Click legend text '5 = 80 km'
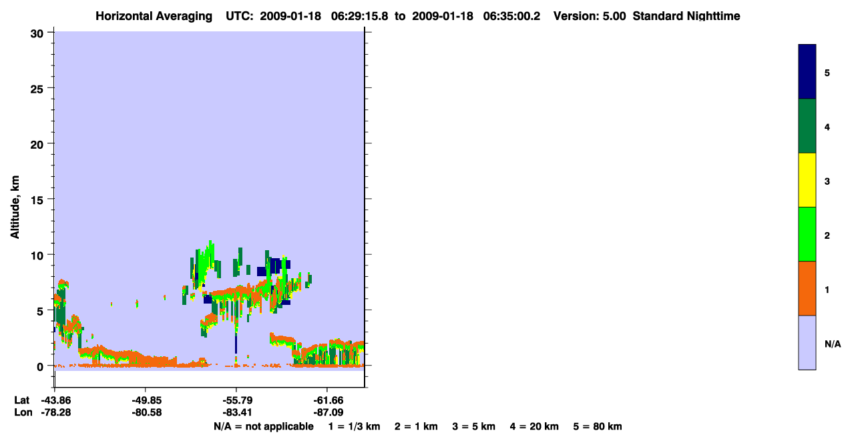 (598, 426)
